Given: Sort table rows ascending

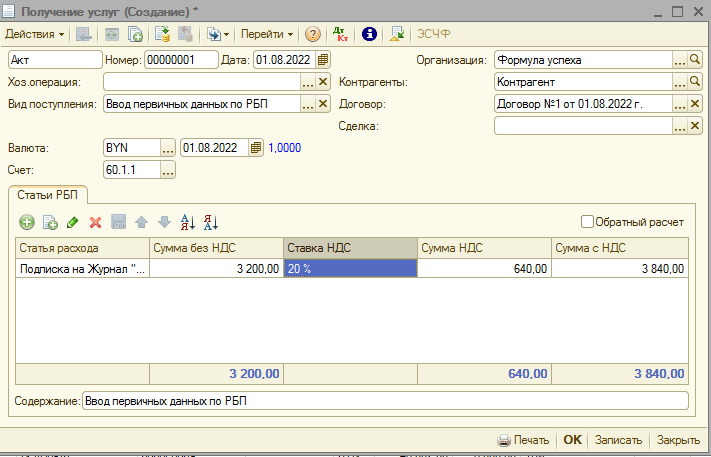Looking at the screenshot, I should (187, 222).
